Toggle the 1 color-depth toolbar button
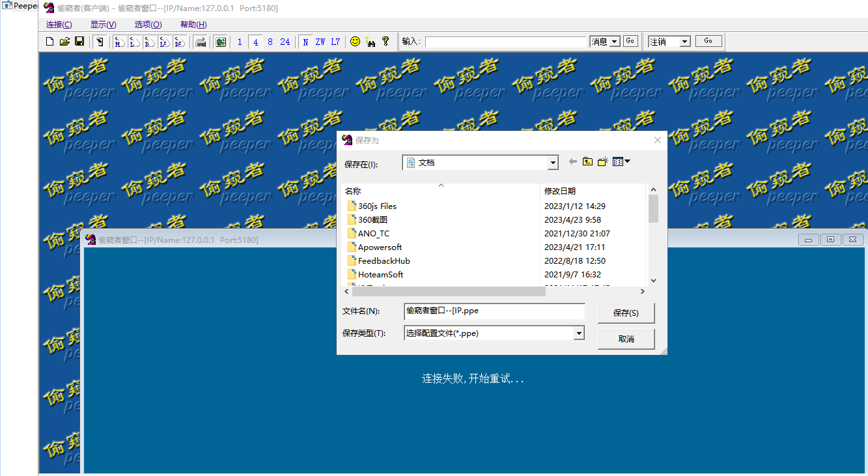 pos(240,42)
